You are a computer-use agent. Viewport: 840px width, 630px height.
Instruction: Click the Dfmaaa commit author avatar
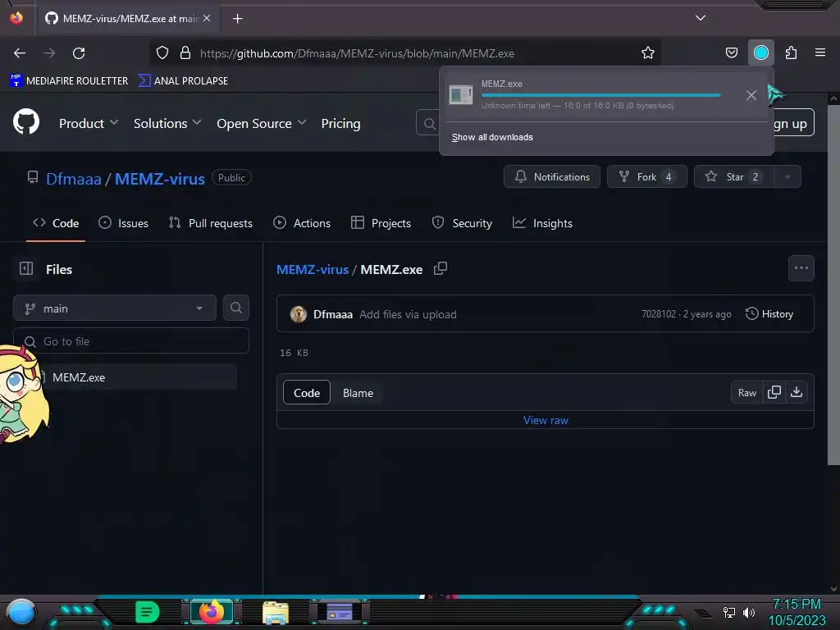click(x=299, y=314)
